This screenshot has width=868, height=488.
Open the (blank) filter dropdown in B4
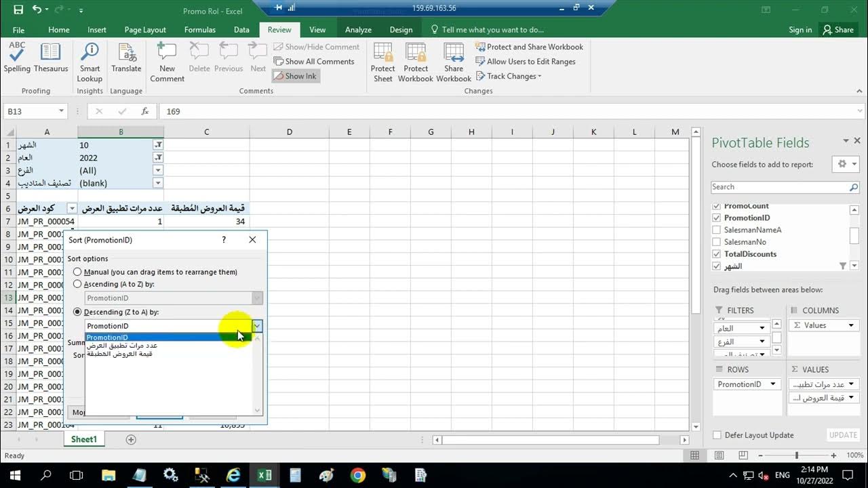point(158,183)
